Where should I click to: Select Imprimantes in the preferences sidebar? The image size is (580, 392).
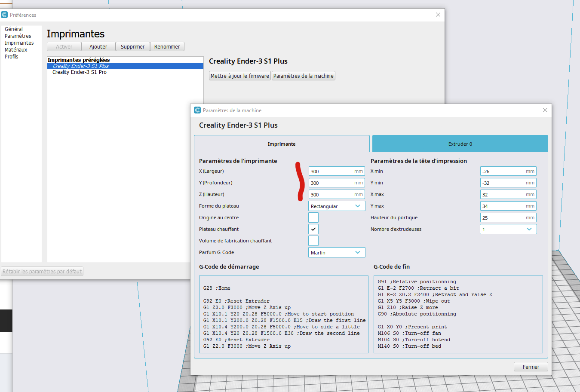tap(19, 43)
